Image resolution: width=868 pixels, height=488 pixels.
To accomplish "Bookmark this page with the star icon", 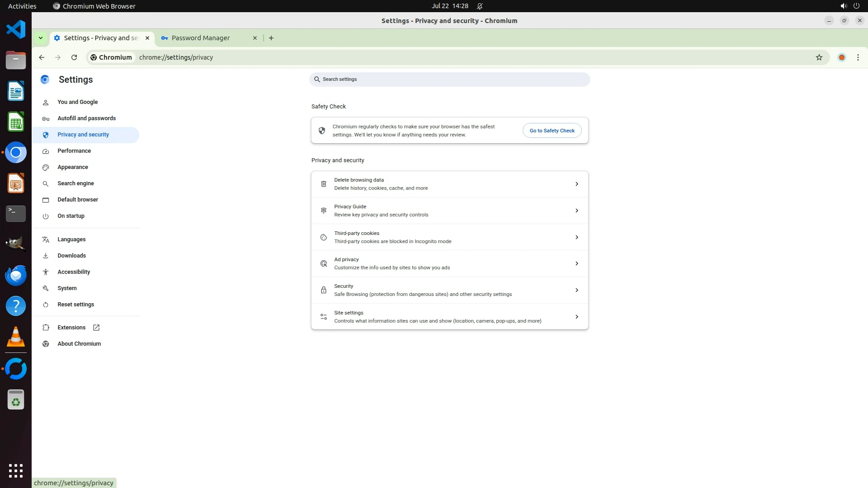I will [819, 57].
